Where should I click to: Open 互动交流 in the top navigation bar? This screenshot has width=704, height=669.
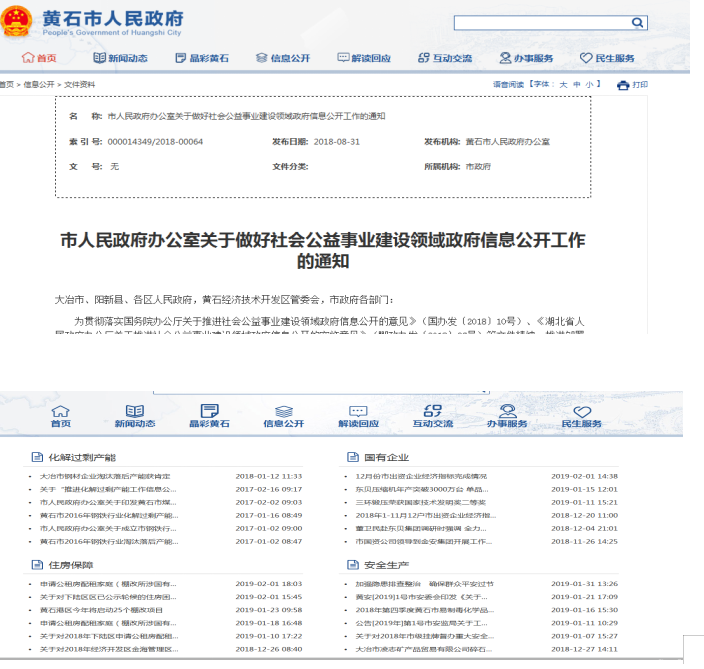[x=444, y=58]
